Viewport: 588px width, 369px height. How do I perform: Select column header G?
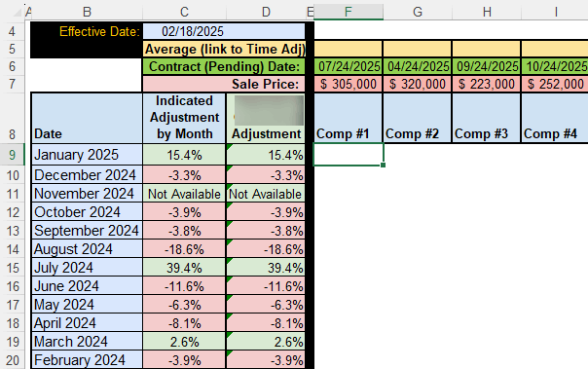coord(418,12)
